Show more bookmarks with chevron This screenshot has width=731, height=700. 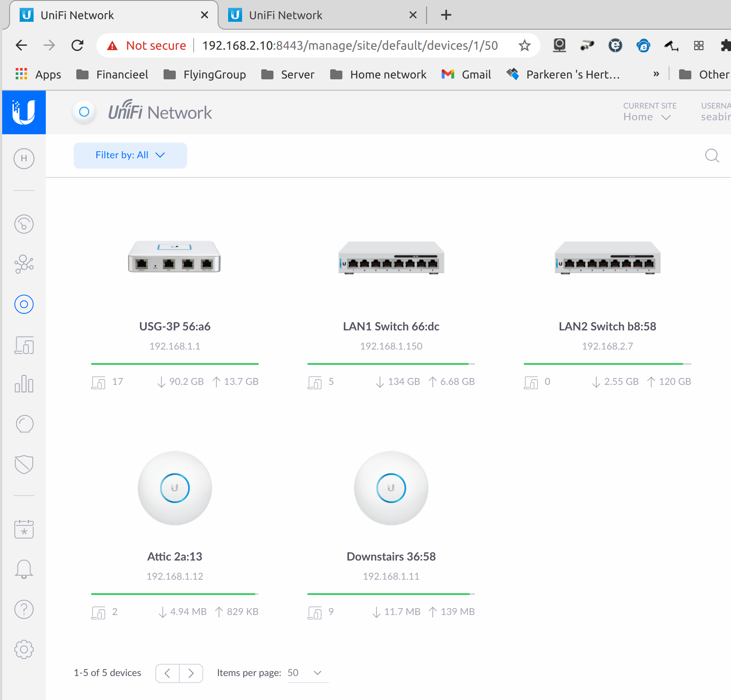656,75
